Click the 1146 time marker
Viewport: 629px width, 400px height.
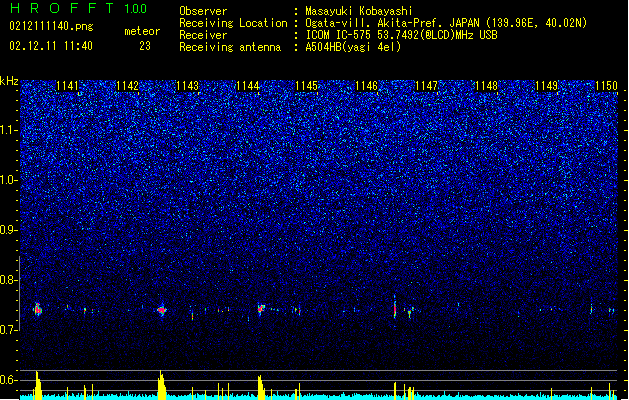tap(367, 86)
